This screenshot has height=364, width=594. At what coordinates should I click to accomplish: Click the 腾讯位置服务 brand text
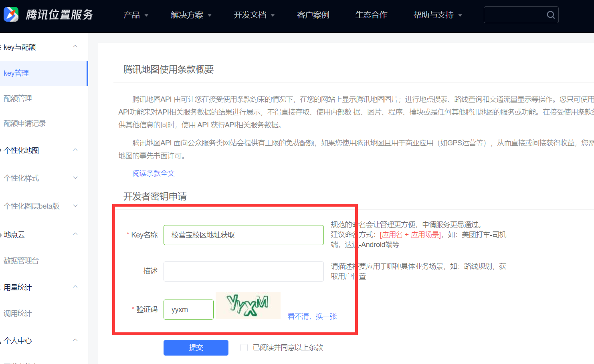59,15
